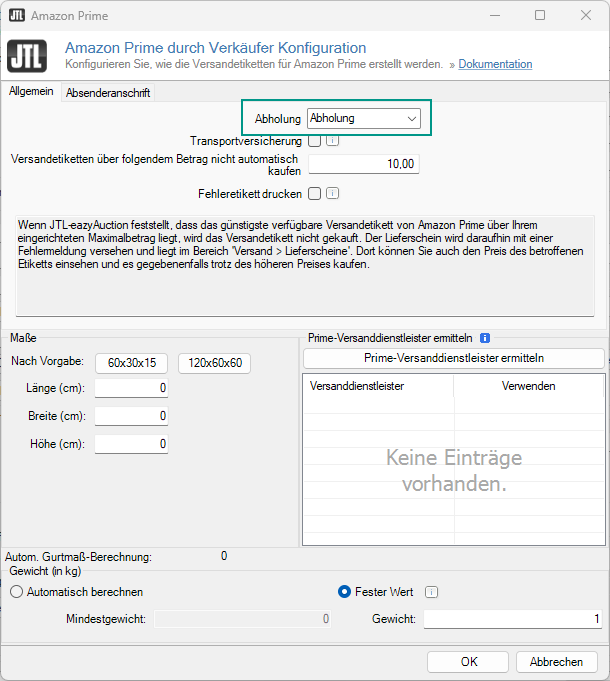
Task: Select Fester Wert radio button
Action: [x=344, y=592]
